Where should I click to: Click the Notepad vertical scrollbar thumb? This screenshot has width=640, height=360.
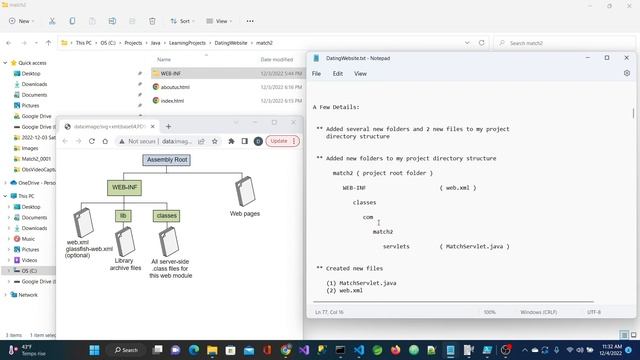[x=633, y=113]
